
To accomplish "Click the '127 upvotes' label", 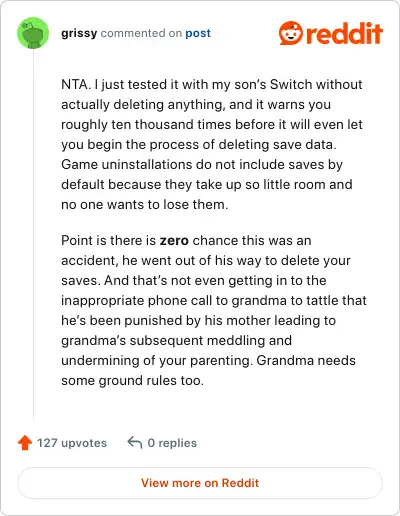I will pyautogui.click(x=72, y=443).
